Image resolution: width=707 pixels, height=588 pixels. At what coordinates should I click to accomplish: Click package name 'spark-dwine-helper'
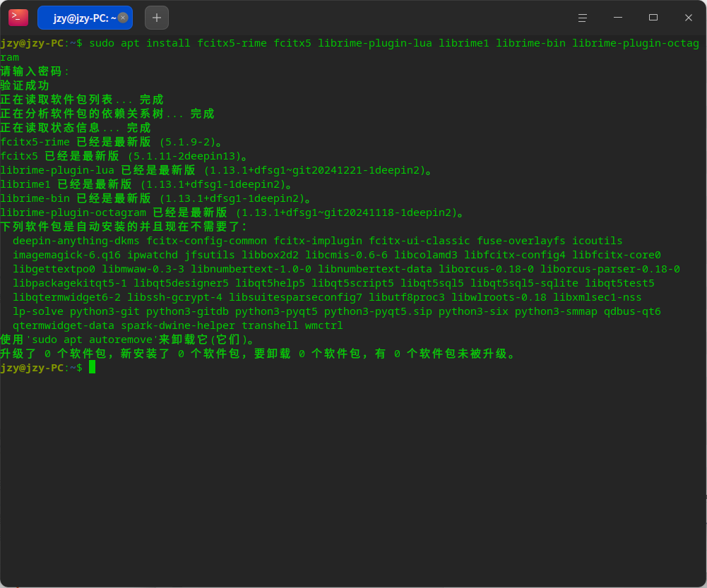(178, 325)
